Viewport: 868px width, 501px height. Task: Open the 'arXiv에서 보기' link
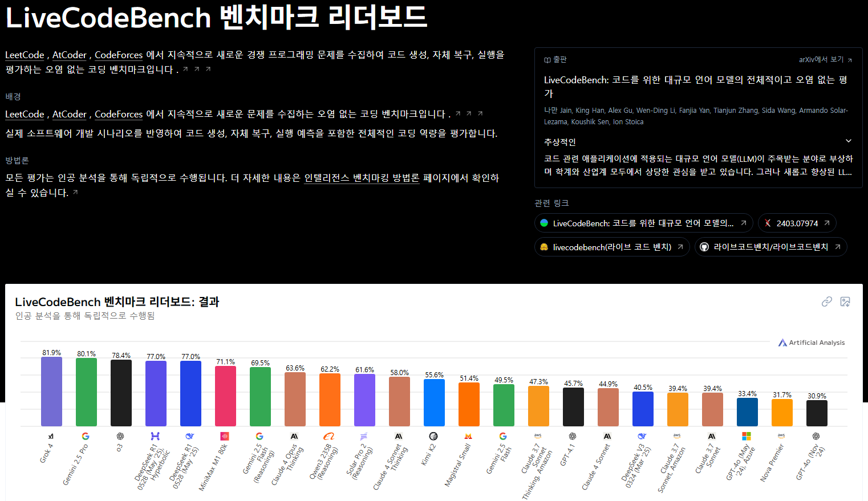click(825, 59)
